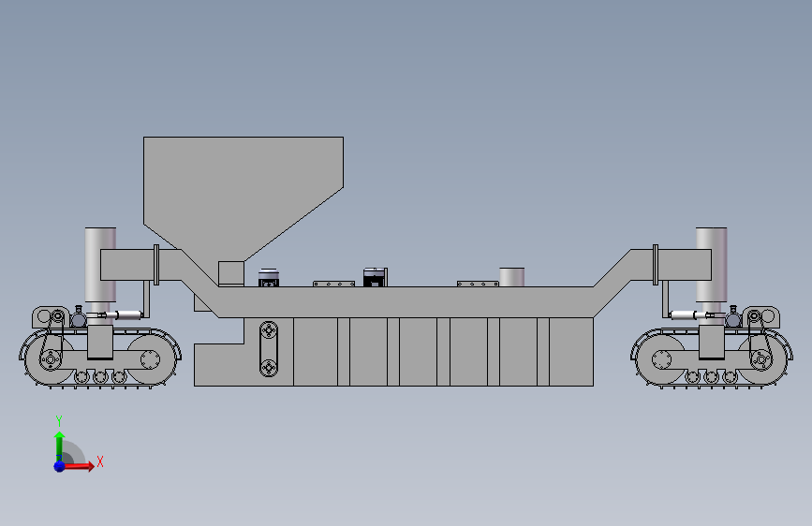
Task: Select the left pipe flange on the frame arm
Action: [x=156, y=265]
